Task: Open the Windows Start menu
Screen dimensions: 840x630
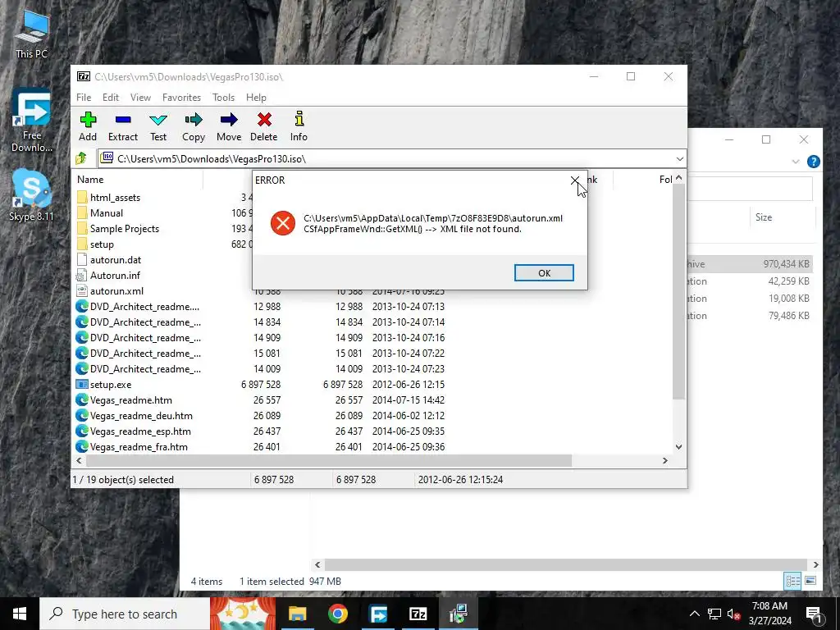Action: tap(20, 614)
